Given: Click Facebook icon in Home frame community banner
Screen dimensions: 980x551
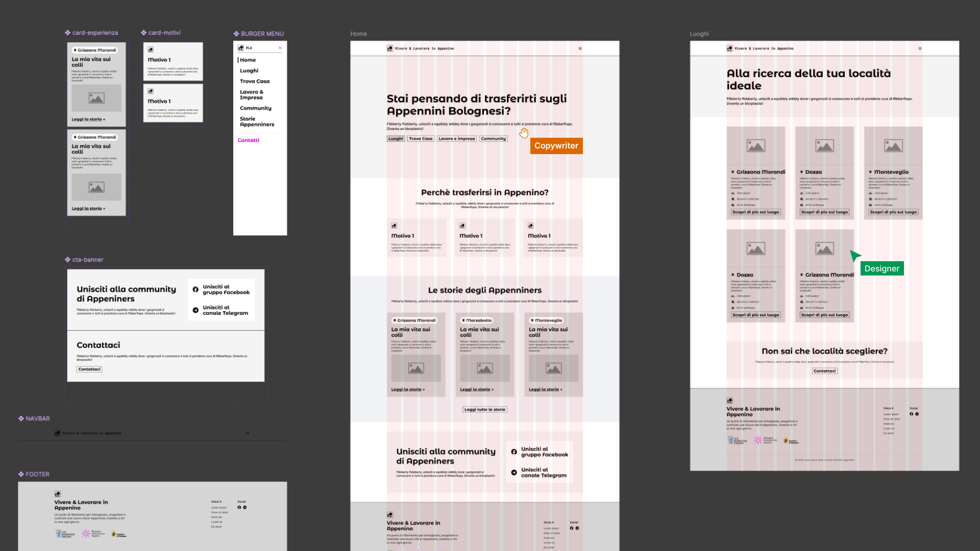Looking at the screenshot, I should 514,452.
